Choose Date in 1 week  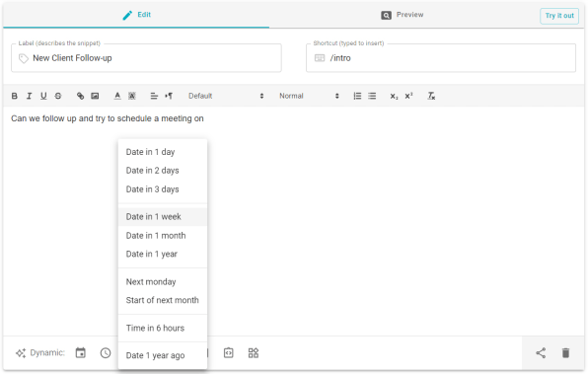coord(163,217)
